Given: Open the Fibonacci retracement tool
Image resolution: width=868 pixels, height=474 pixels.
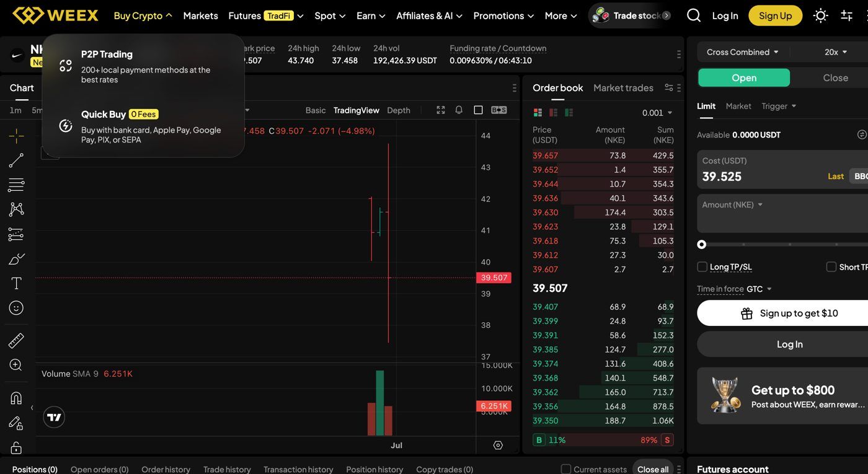Looking at the screenshot, I should [x=16, y=185].
